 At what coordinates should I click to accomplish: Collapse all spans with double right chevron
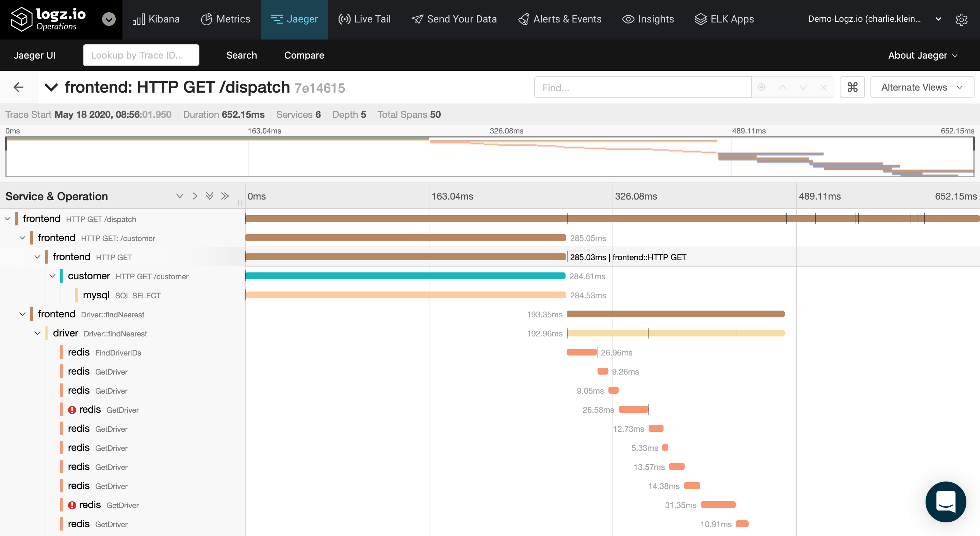coord(225,196)
